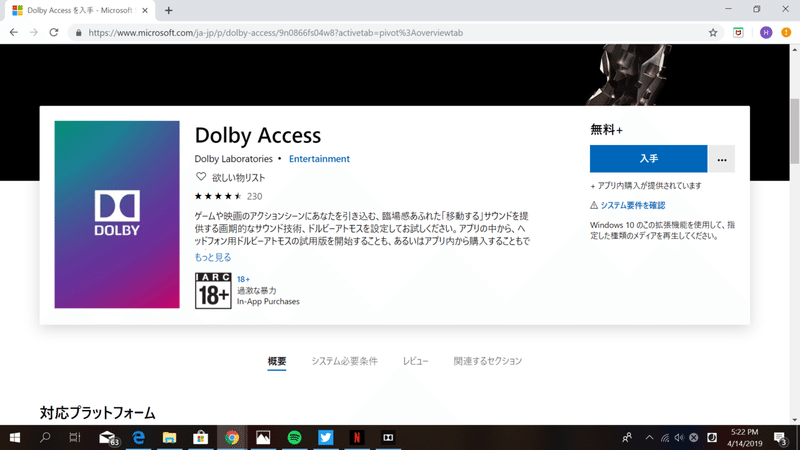Open the Mail app in taskbar
The image size is (800, 450).
point(108,437)
